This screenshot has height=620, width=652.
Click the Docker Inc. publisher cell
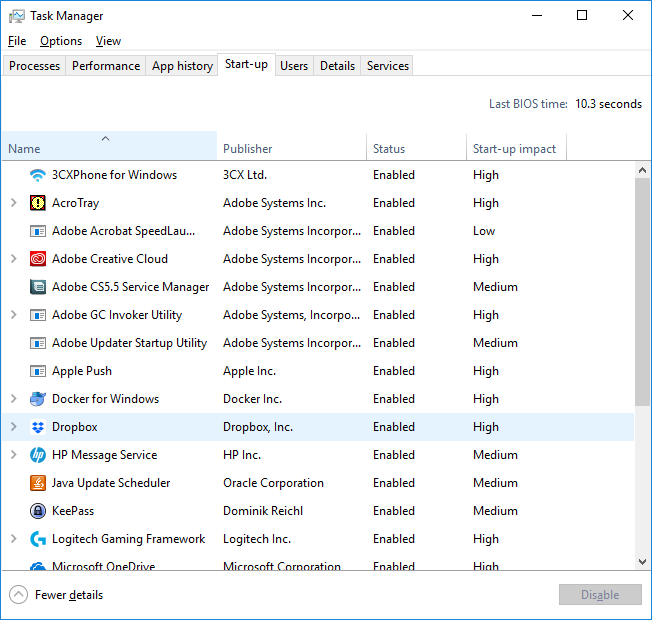[252, 399]
